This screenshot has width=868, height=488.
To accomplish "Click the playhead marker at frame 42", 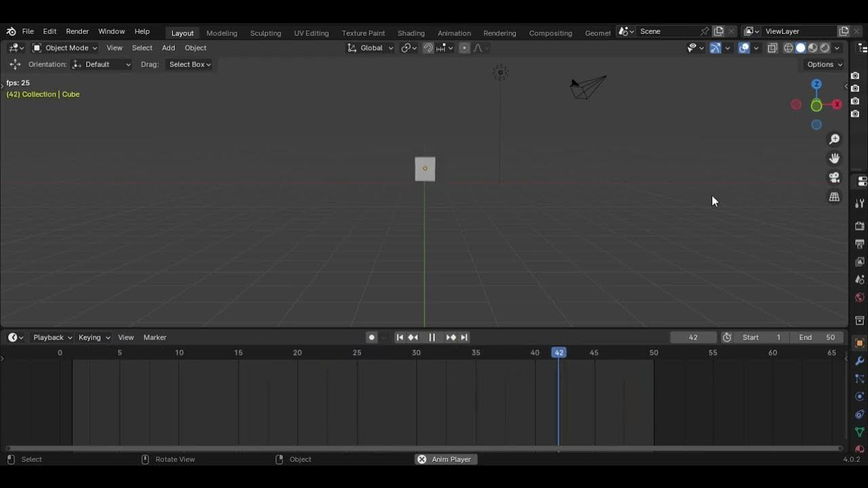I will coord(558,352).
